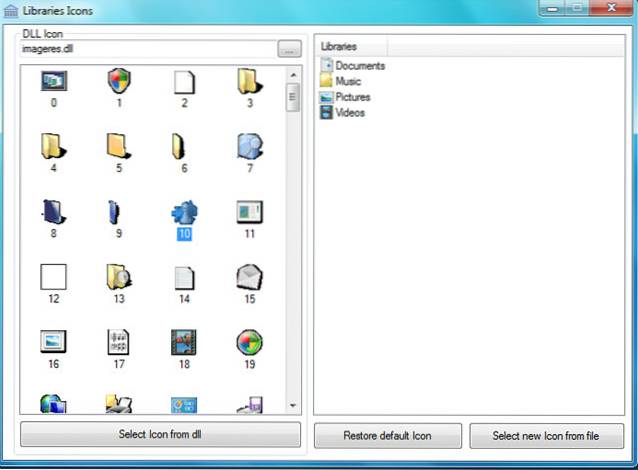Select the Documents library
638x470 pixels.
point(352,66)
